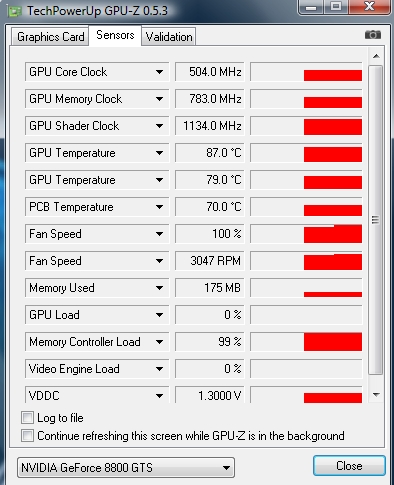394x485 pixels.
Task: Enable the Log to file checkbox
Action: pyautogui.click(x=27, y=418)
